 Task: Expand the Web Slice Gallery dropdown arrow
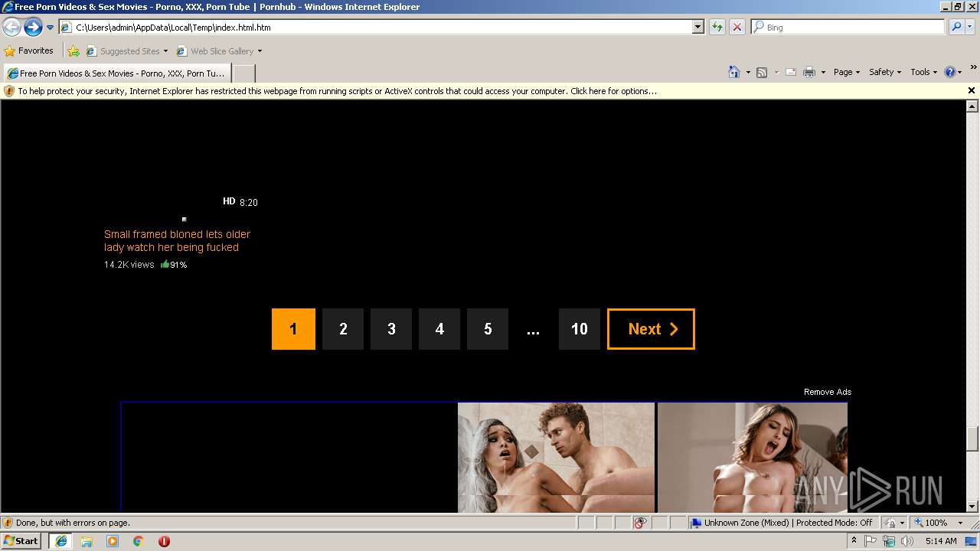pos(260,51)
